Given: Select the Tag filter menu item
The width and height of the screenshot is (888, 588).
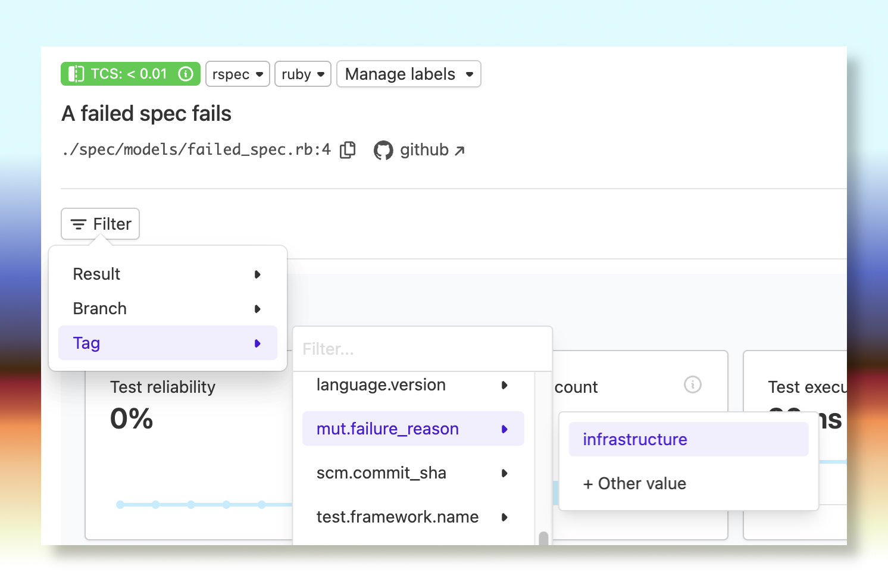Looking at the screenshot, I should pyautogui.click(x=168, y=343).
